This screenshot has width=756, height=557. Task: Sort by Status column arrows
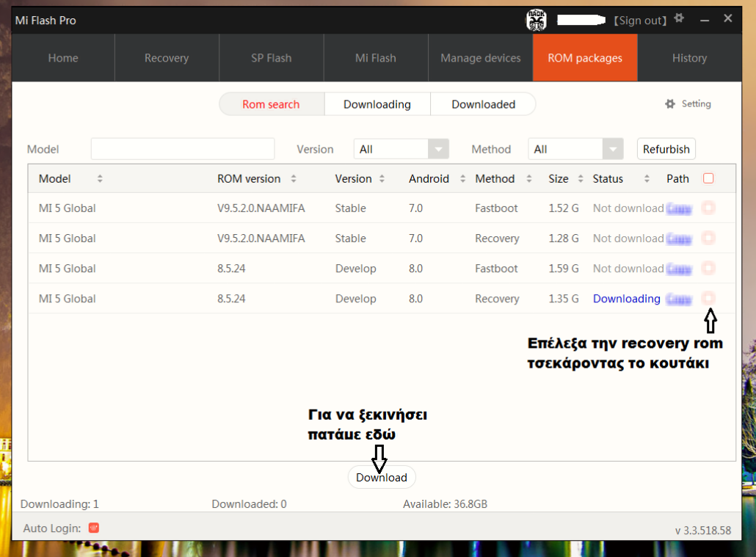pos(647,178)
